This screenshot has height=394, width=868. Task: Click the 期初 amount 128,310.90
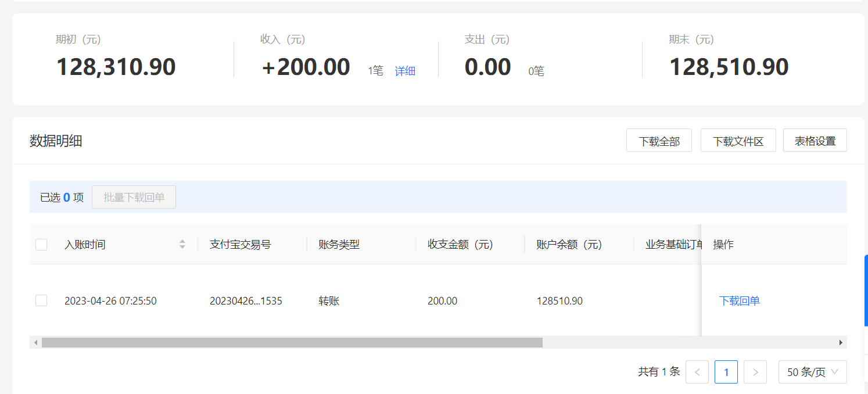point(116,67)
